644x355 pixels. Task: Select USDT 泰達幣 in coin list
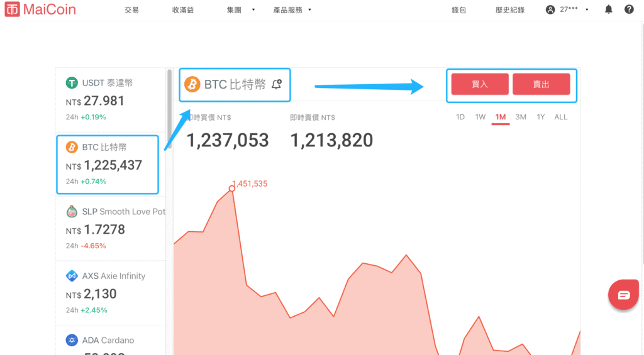[x=111, y=100]
